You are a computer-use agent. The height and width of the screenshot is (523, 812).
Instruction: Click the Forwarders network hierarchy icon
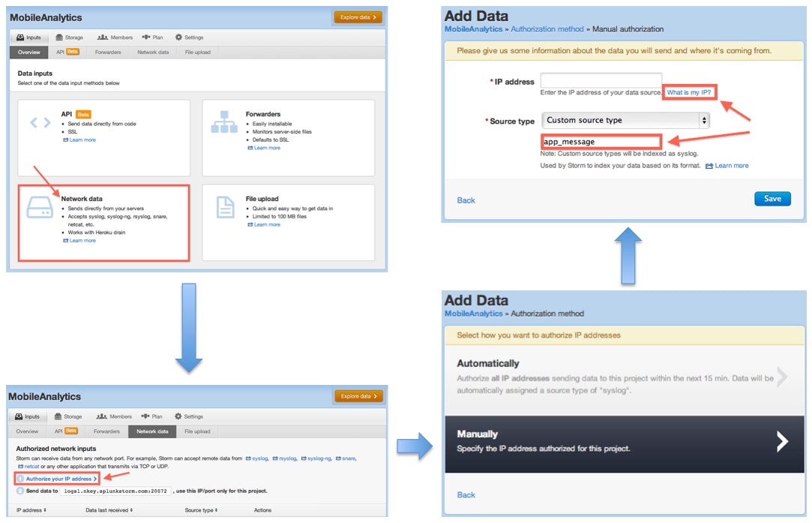tap(224, 122)
